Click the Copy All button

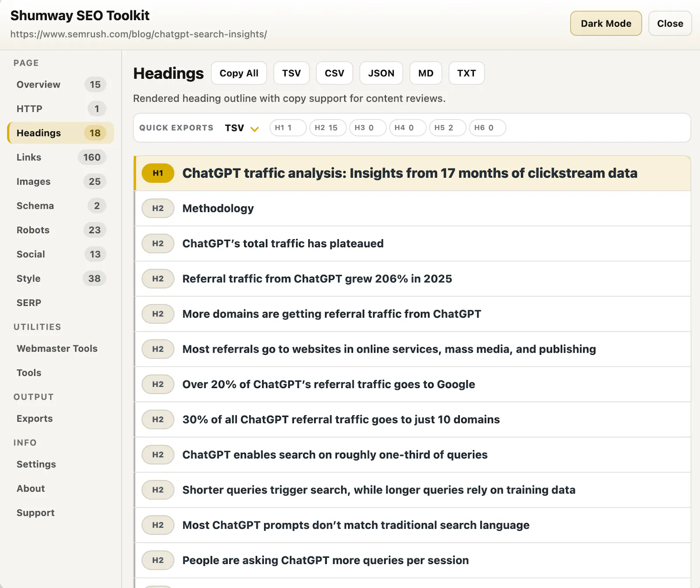[x=239, y=73]
